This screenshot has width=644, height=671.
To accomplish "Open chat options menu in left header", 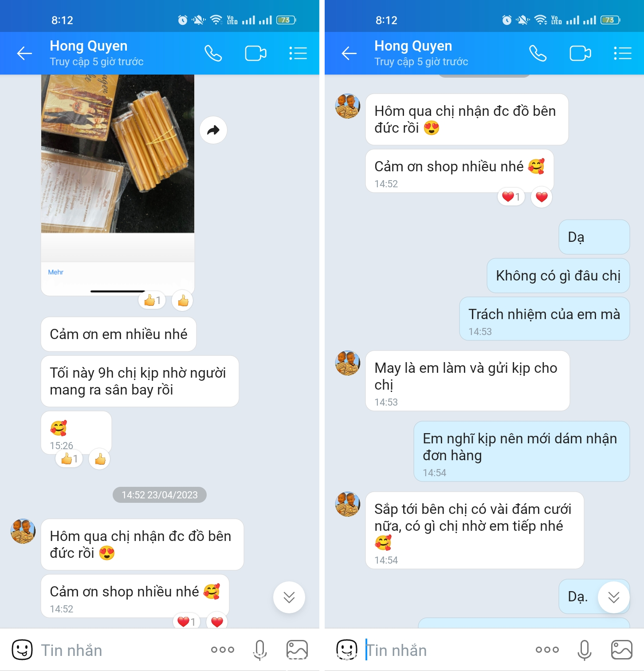I will 298,54.
